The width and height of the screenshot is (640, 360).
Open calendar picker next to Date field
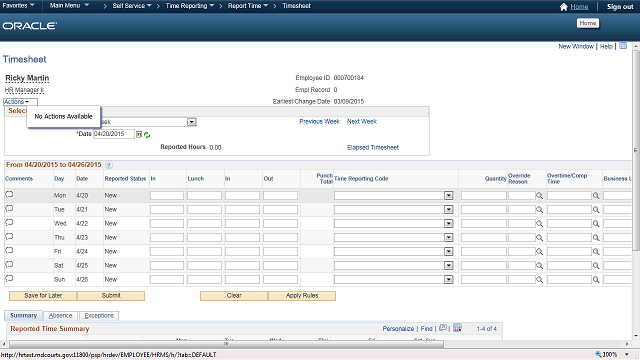coord(139,134)
